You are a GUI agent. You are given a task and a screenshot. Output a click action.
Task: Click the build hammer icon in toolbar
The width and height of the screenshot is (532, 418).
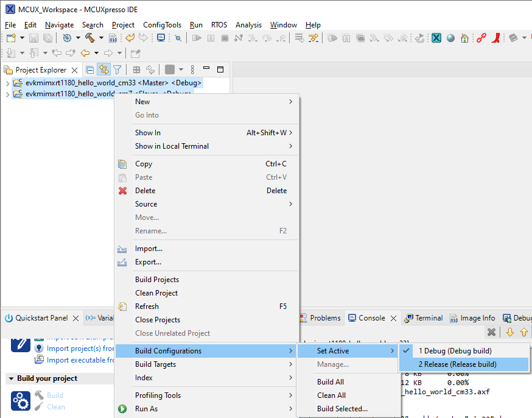pos(89,38)
